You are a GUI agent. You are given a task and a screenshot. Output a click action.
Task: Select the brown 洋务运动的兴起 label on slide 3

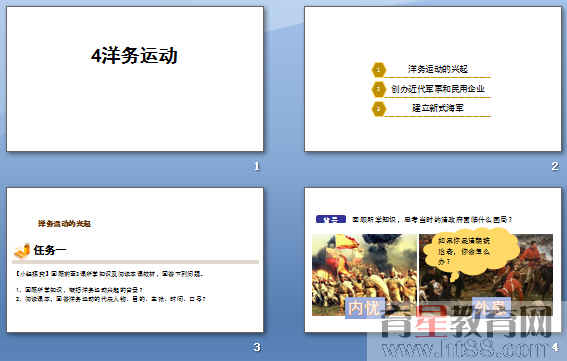point(64,224)
